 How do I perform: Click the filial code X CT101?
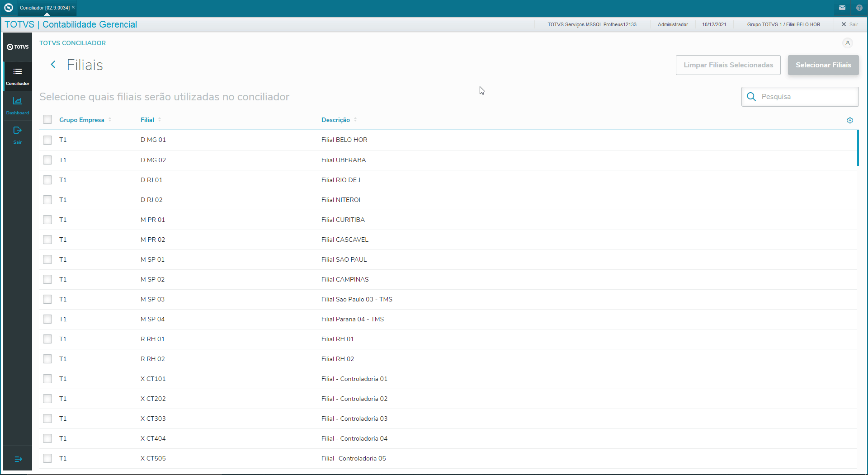[153, 379]
